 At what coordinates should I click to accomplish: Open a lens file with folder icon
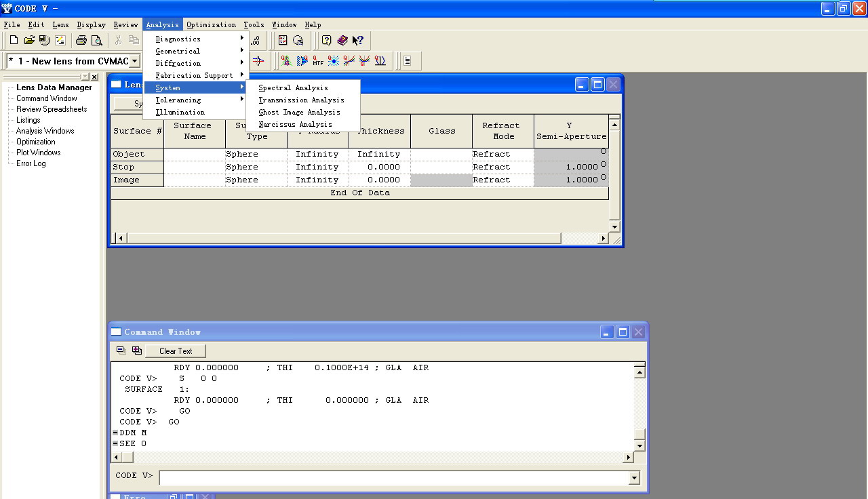click(x=29, y=41)
